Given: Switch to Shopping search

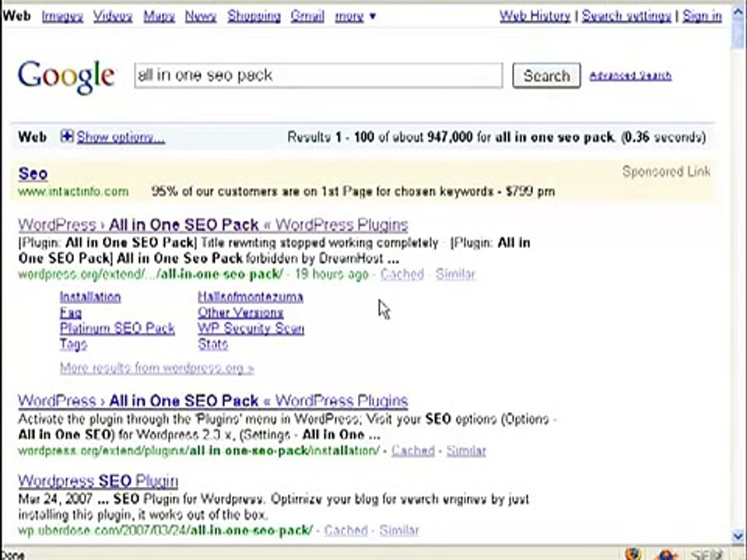Looking at the screenshot, I should pyautogui.click(x=254, y=16).
